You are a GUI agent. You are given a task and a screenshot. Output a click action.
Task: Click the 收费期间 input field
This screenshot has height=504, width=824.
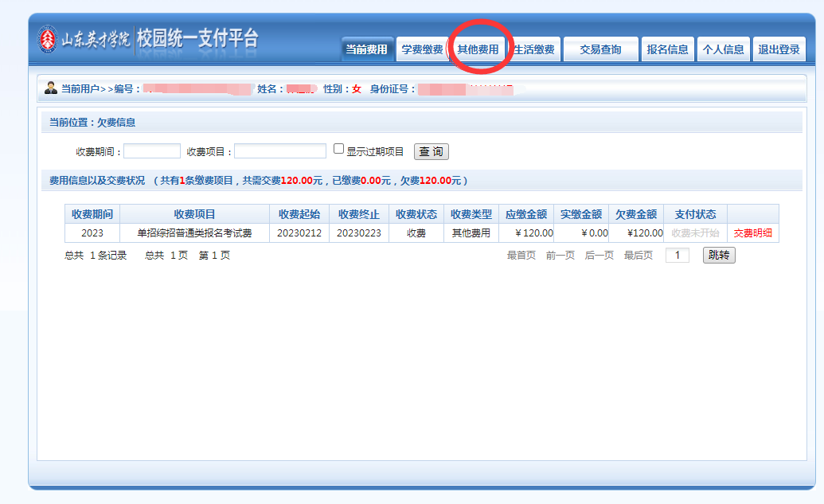coord(152,151)
